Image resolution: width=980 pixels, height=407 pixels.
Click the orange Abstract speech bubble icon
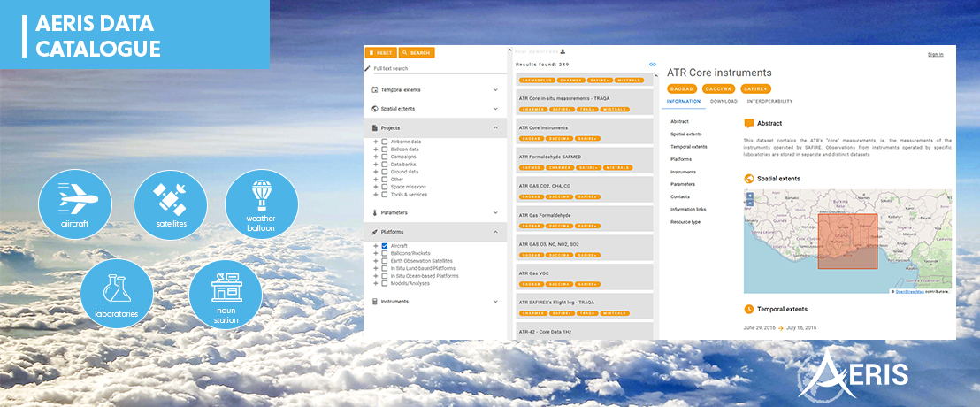point(749,123)
